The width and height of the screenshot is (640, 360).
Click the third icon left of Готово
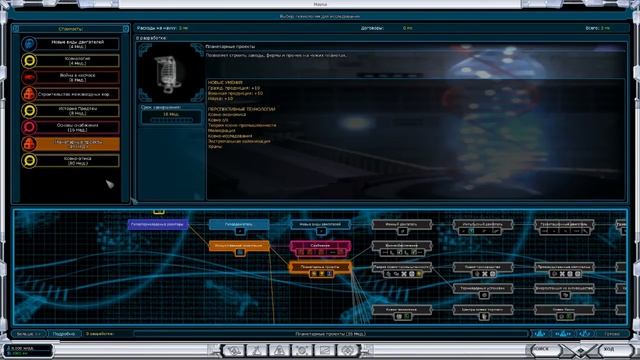(540, 334)
